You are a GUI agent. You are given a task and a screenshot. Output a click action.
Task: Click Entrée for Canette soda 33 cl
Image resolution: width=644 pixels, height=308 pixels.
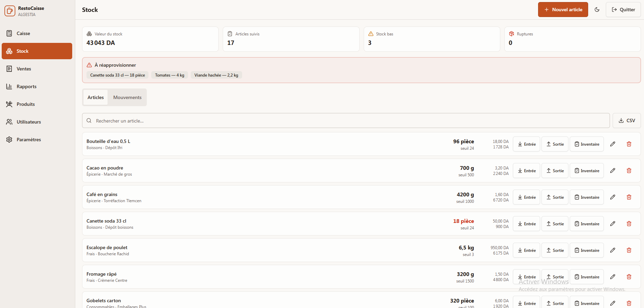point(527,224)
